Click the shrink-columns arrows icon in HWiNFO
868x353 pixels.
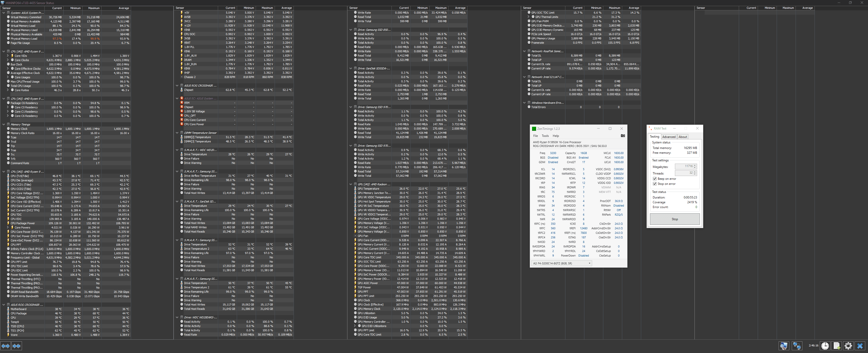click(16, 346)
